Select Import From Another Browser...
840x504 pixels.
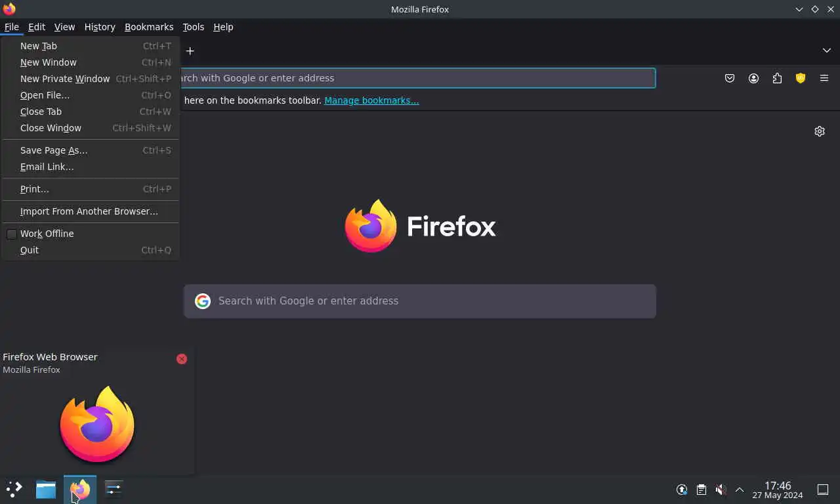[x=91, y=211]
